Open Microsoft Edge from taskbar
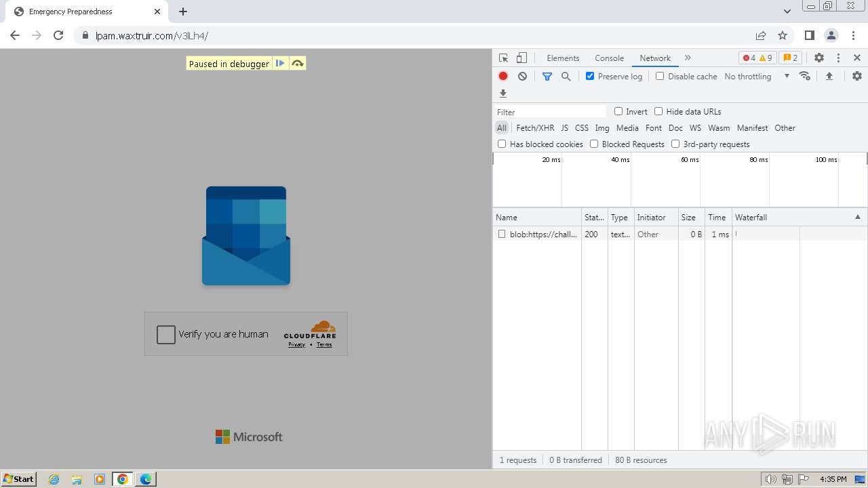 tap(146, 479)
